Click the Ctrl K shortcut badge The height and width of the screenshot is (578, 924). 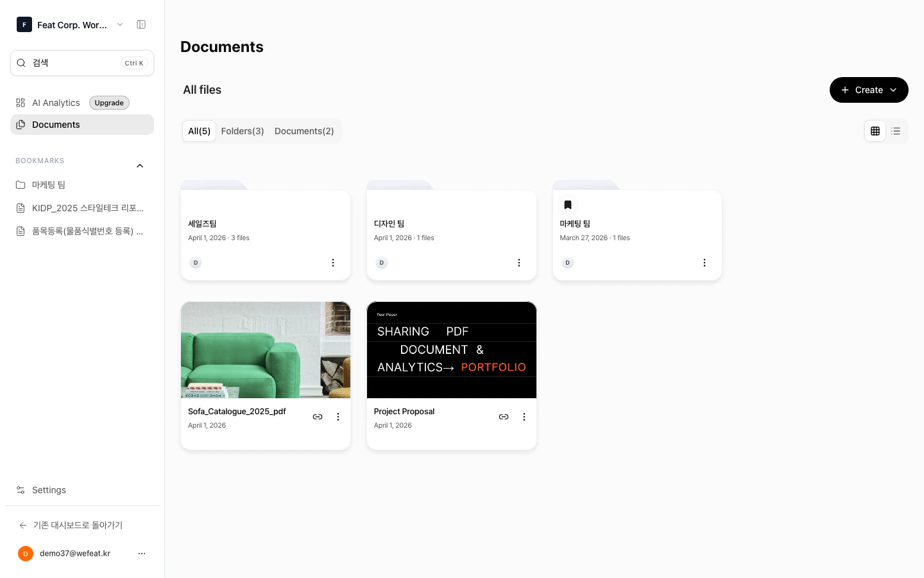point(134,63)
